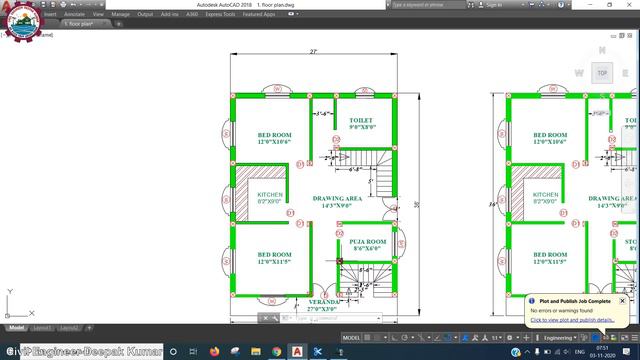640x360 pixels.
Task: Click the Quick Properties icon in status bar
Action: pos(584,338)
